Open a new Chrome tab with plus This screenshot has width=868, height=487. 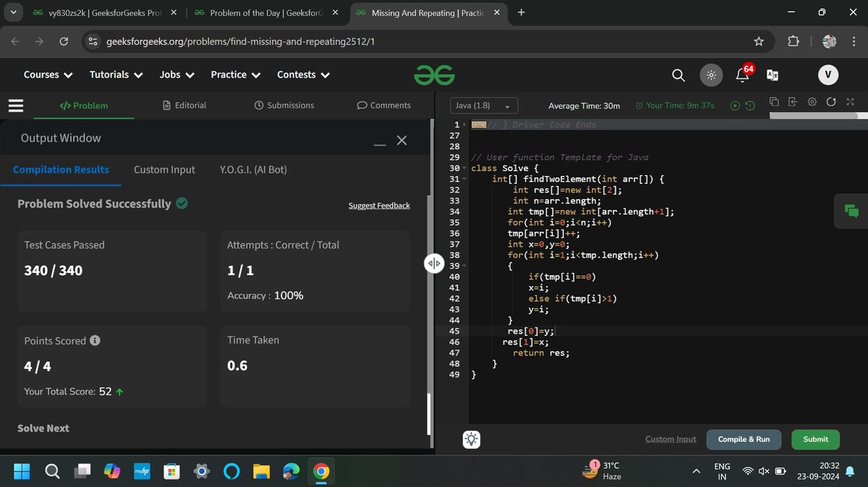(x=522, y=12)
